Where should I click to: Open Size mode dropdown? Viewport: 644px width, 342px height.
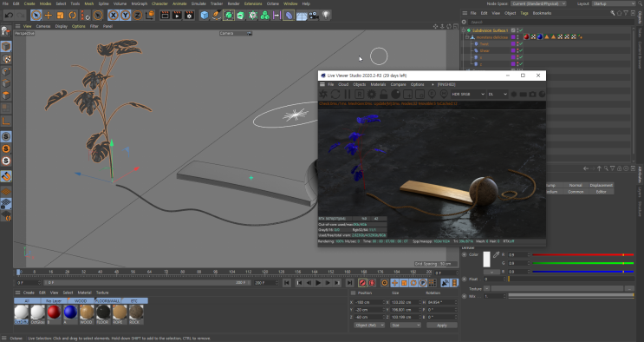coord(406,326)
